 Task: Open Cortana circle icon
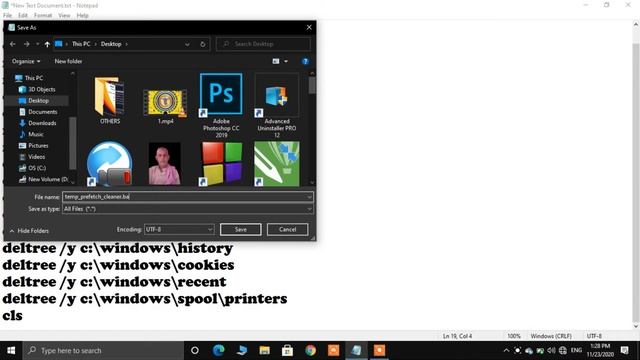(x=195, y=351)
